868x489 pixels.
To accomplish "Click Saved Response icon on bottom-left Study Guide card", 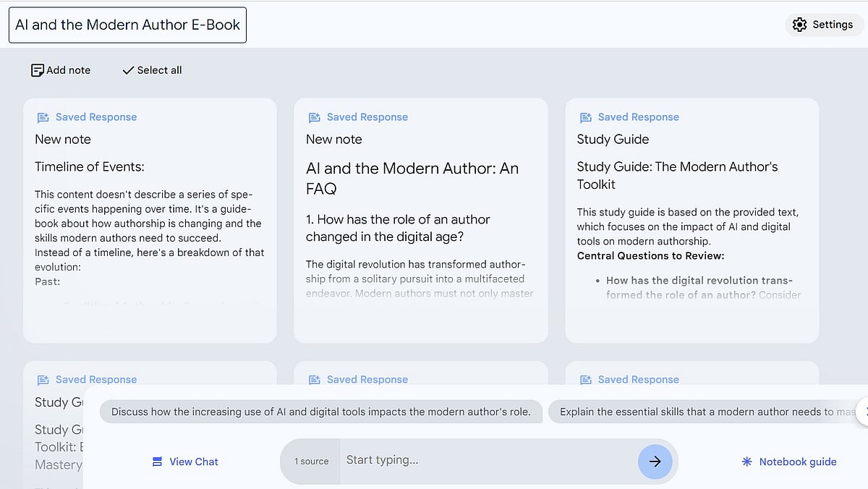I will pyautogui.click(x=43, y=379).
